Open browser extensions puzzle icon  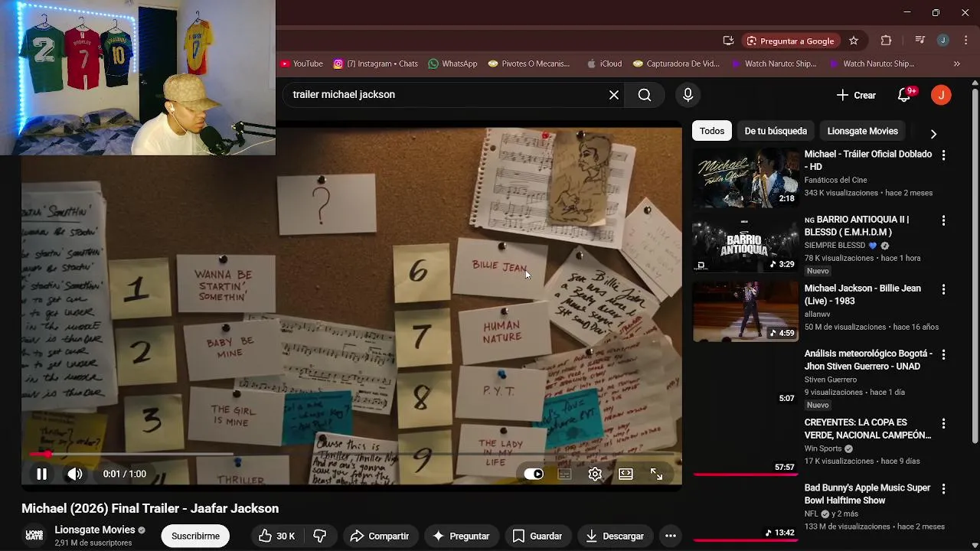[886, 41]
